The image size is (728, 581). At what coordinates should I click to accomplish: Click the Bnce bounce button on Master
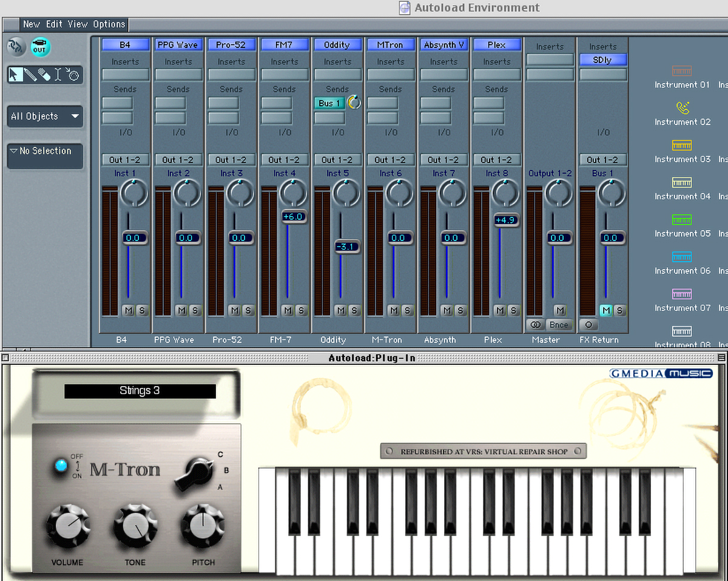coord(559,324)
